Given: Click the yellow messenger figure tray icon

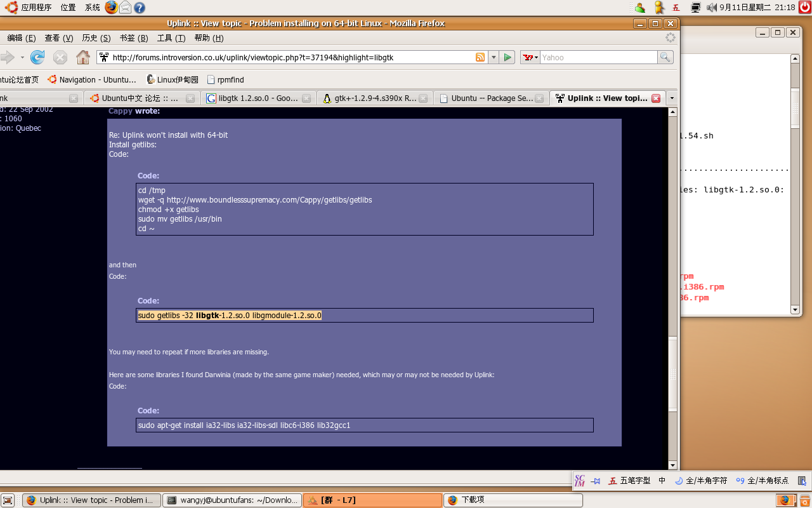Looking at the screenshot, I should click(x=658, y=8).
